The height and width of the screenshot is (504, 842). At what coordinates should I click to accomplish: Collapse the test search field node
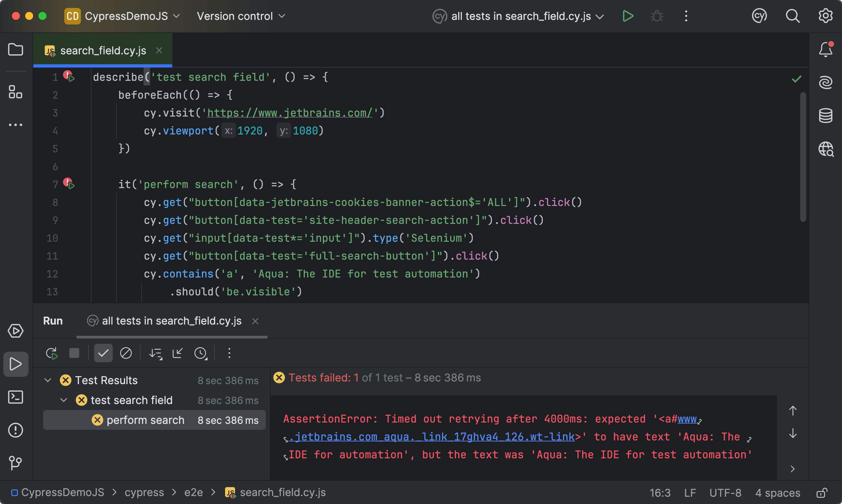coord(63,400)
